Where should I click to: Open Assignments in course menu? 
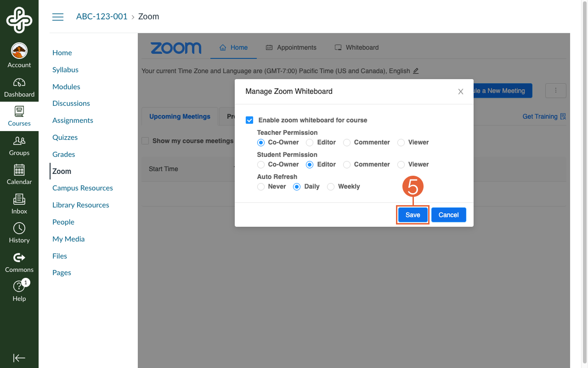(73, 121)
